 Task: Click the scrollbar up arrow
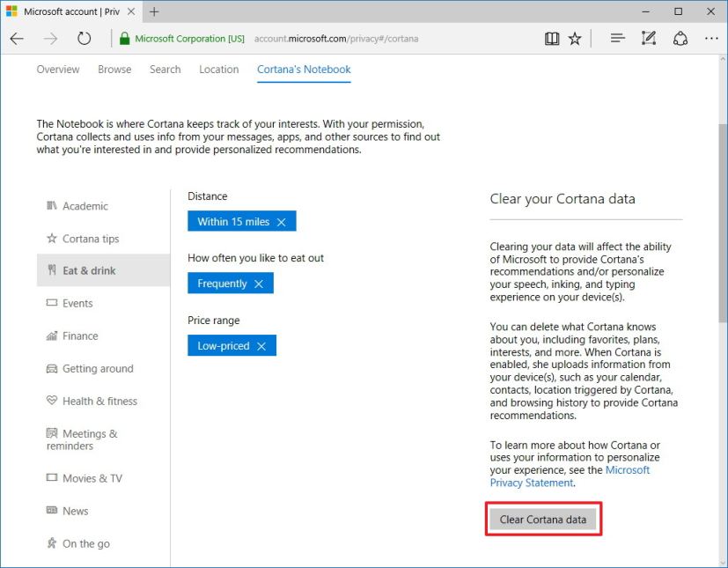pyautogui.click(x=723, y=60)
